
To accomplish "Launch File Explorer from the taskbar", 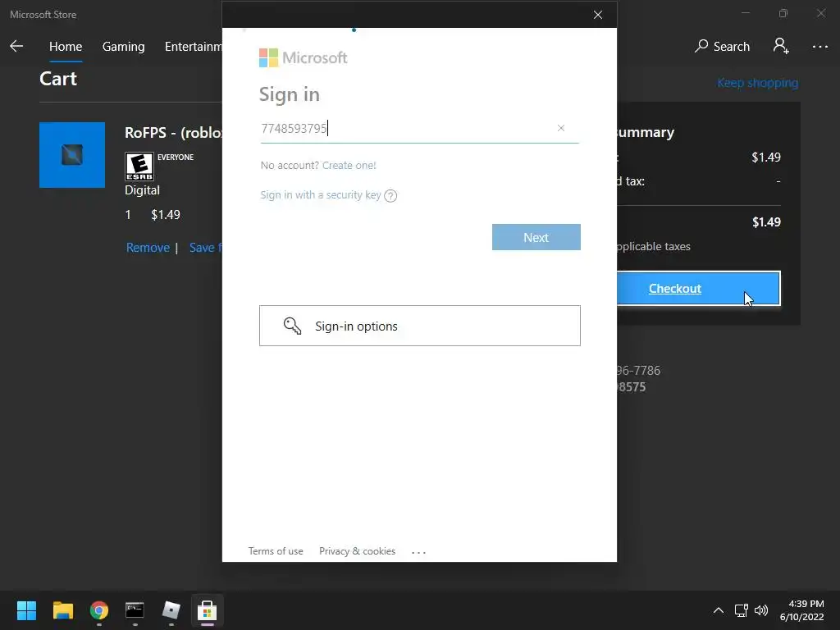I will (62, 610).
